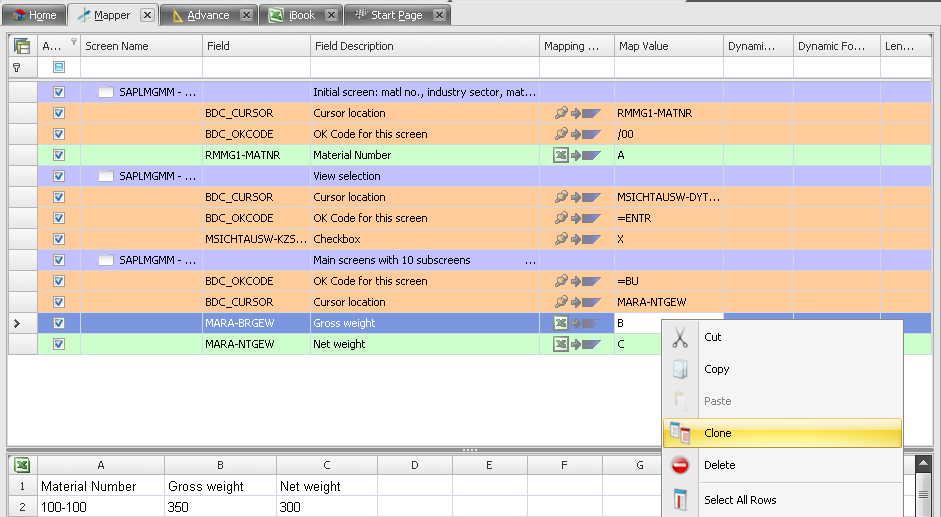Screen dimensions: 941x517
Task: Toggle the checkbox for MARA-BRGEW row
Action: click(x=59, y=323)
